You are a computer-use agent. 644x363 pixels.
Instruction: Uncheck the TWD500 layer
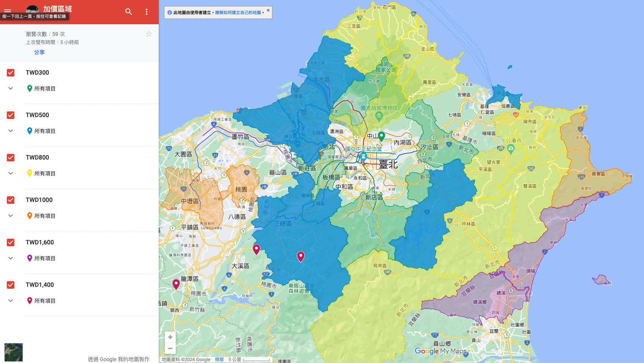click(11, 115)
